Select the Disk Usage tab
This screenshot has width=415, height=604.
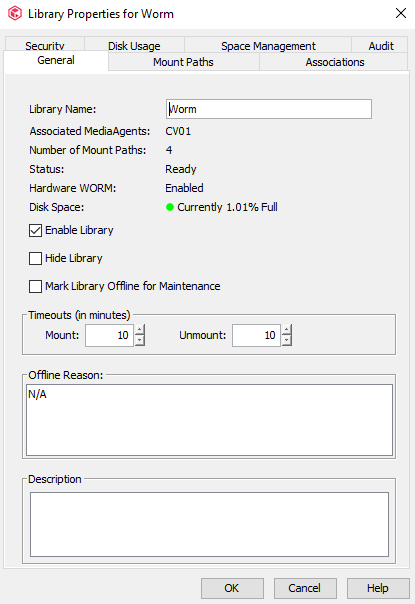pos(134,45)
